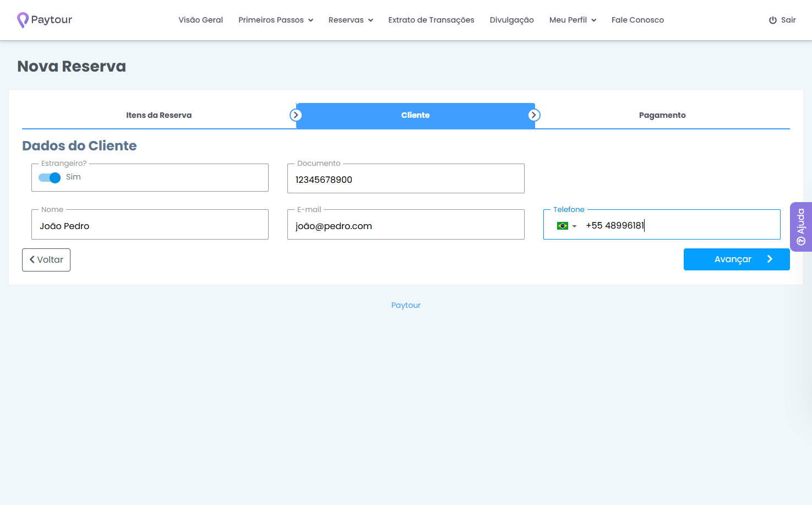The height and width of the screenshot is (505, 812).
Task: Open Fale Conosco
Action: point(637,20)
